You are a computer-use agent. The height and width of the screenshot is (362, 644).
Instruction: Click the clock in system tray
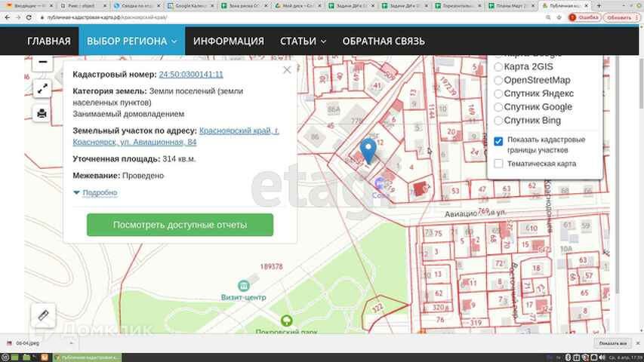click(x=624, y=357)
